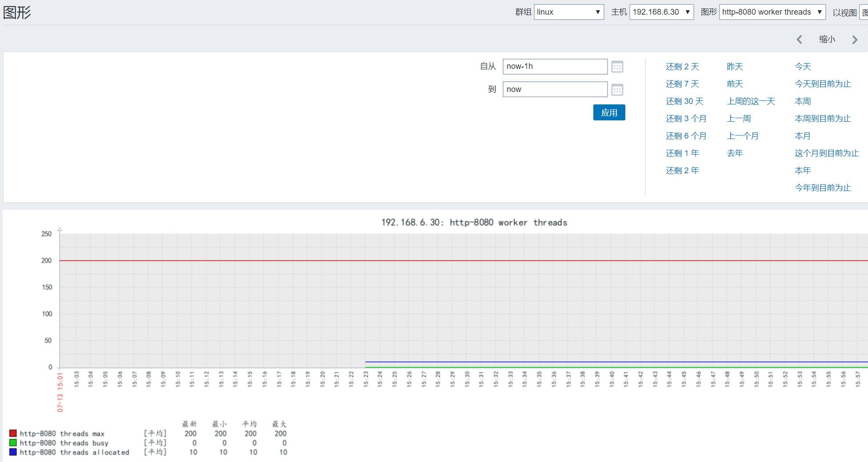This screenshot has height=462, width=868.
Task: Click green legend swatch for threads busy
Action: (13, 442)
